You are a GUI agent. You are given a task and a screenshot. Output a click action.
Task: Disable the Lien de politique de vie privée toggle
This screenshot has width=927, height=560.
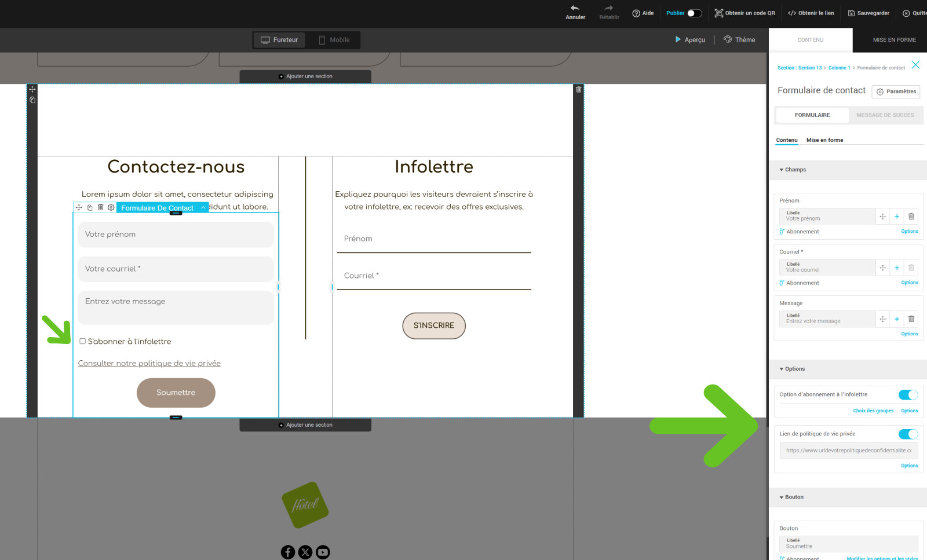pyautogui.click(x=907, y=434)
